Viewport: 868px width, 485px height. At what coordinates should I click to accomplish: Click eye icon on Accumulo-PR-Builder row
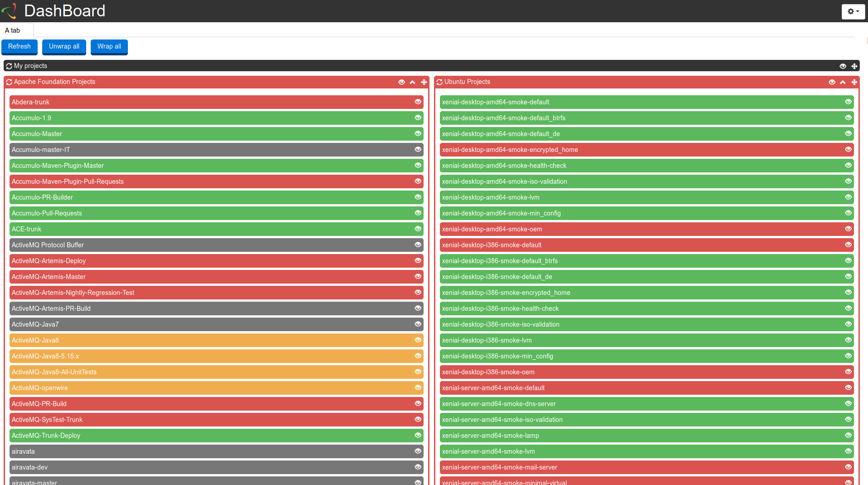(x=418, y=197)
